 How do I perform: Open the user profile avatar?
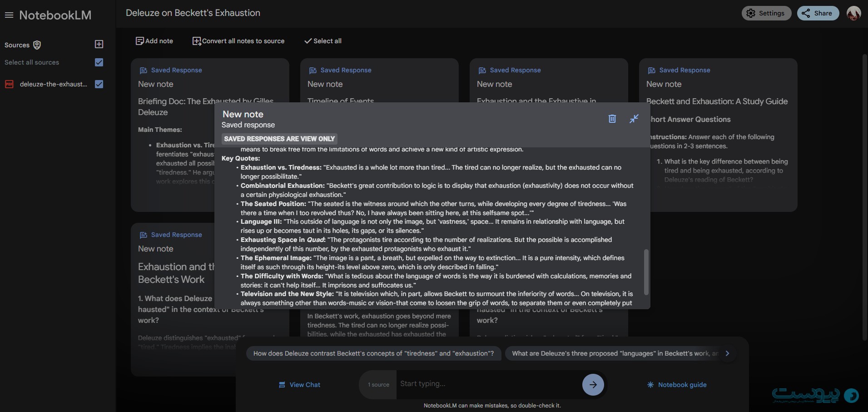click(x=854, y=13)
